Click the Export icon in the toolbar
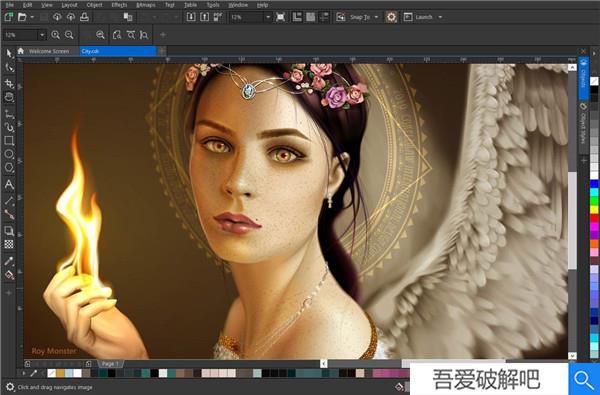Viewport: 600px width, 395px height. (x=205, y=17)
